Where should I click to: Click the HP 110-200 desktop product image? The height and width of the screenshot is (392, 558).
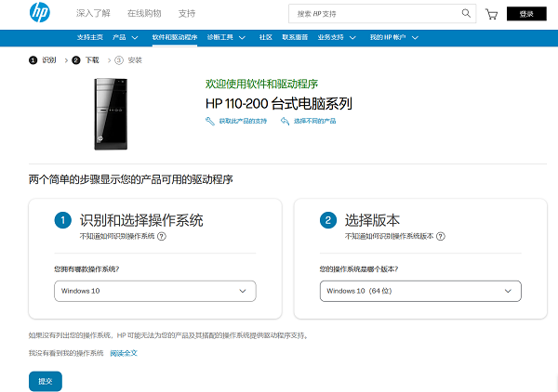point(111,114)
